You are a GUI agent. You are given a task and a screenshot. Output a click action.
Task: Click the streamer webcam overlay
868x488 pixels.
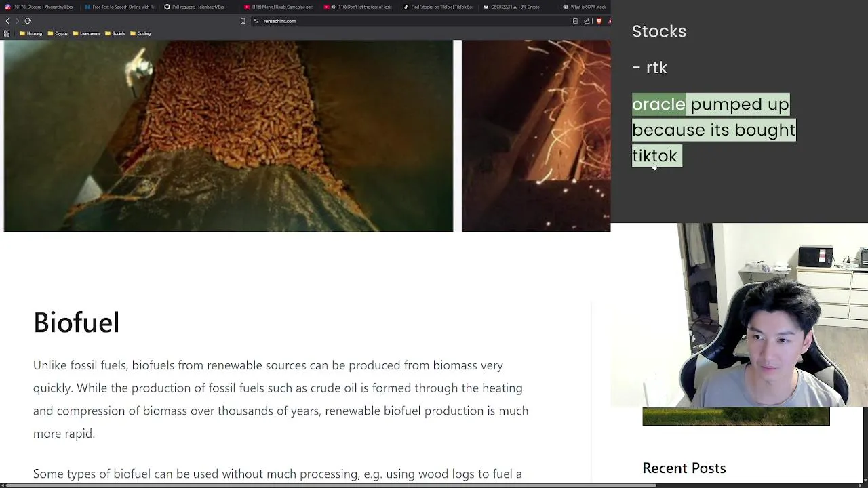[x=739, y=314]
